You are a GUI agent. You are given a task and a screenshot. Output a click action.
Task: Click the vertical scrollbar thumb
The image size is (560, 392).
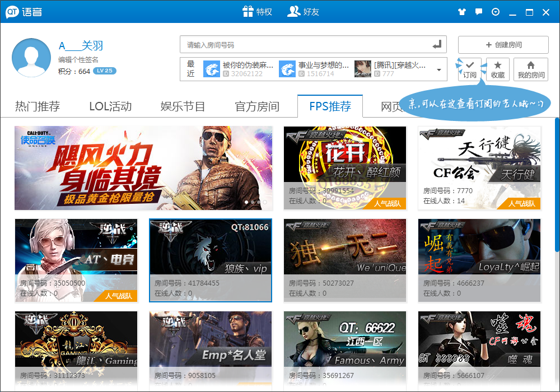(x=557, y=185)
